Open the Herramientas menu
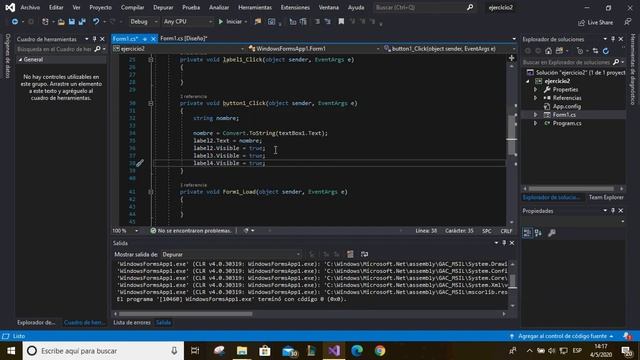Viewport: 640px width, 360px height. [x=255, y=7]
